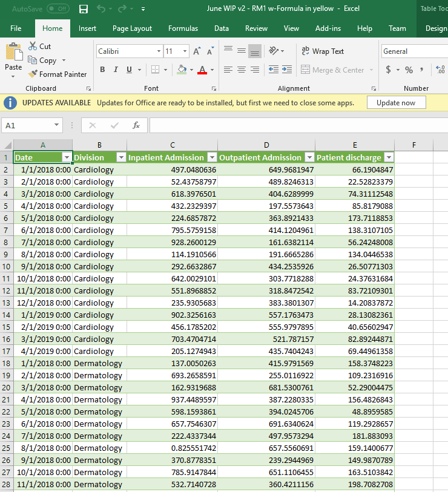Viewport: 448px width, 492px height.
Task: Expand the Copy options arrow
Action: tap(64, 61)
